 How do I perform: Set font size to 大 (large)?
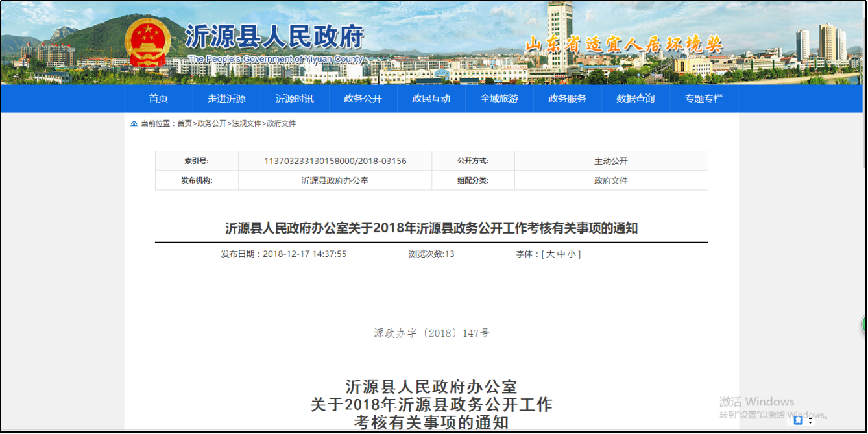click(x=550, y=254)
